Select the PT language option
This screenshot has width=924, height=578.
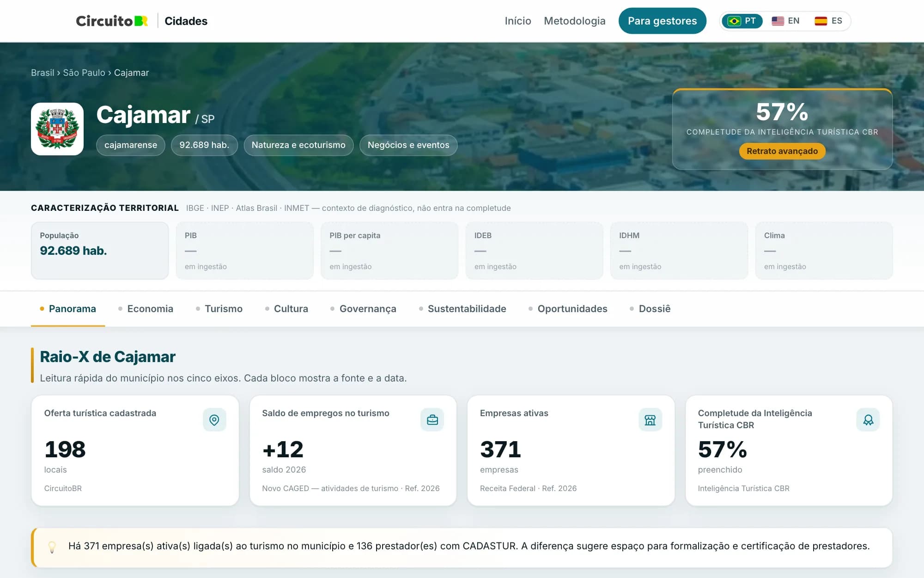point(742,21)
